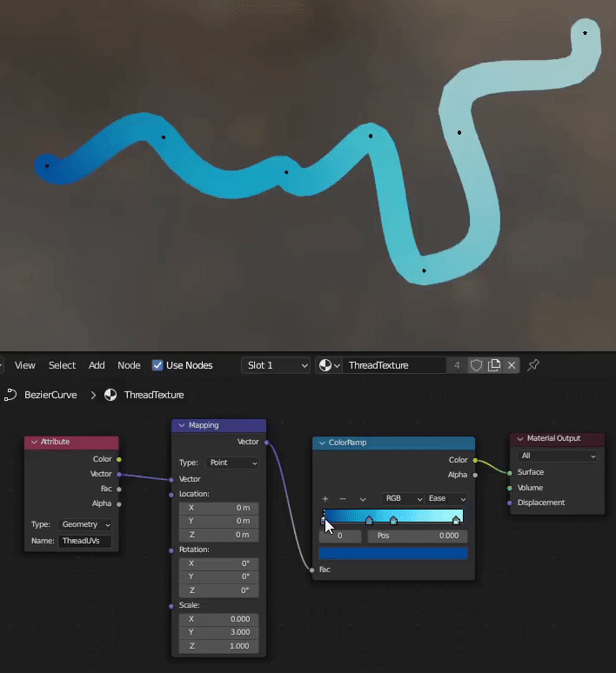Click the Scale Y field 3.000
The width and height of the screenshot is (616, 673).
(219, 632)
